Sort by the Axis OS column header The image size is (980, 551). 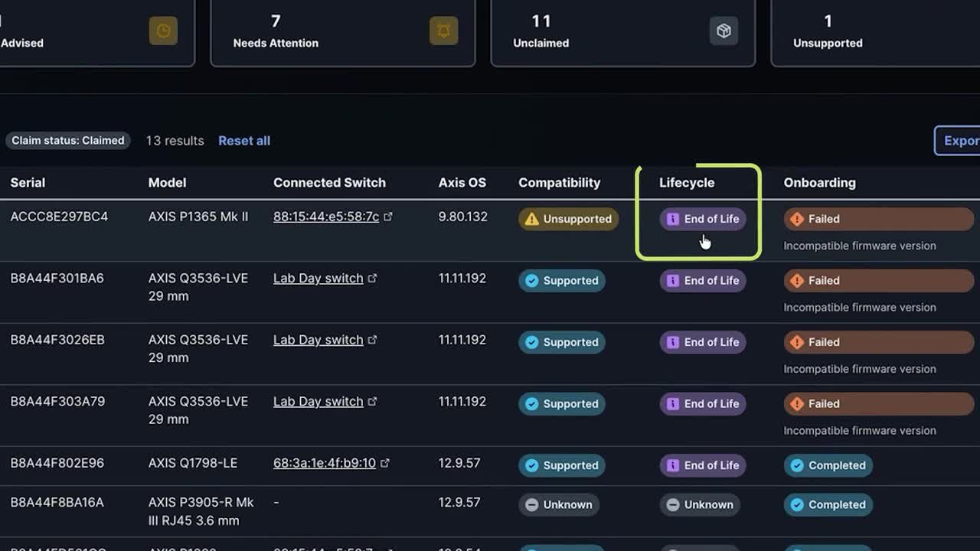click(x=462, y=183)
